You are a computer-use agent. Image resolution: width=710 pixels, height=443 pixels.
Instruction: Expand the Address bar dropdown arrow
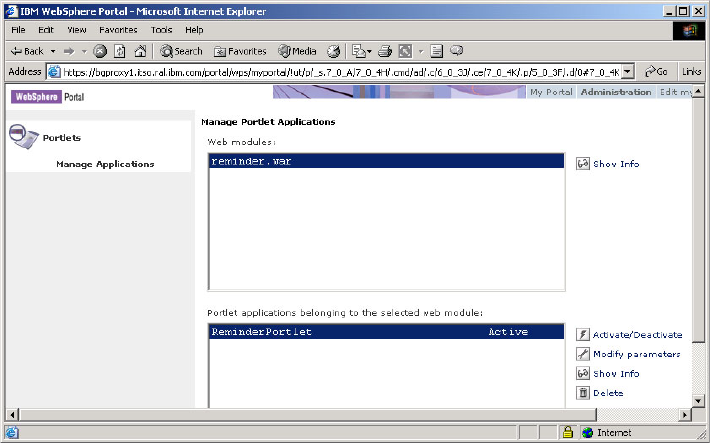click(627, 71)
